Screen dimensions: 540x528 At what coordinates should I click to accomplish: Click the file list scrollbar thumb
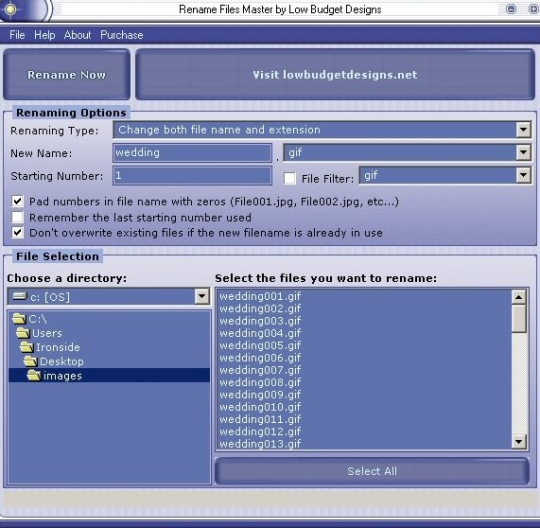pyautogui.click(x=519, y=318)
